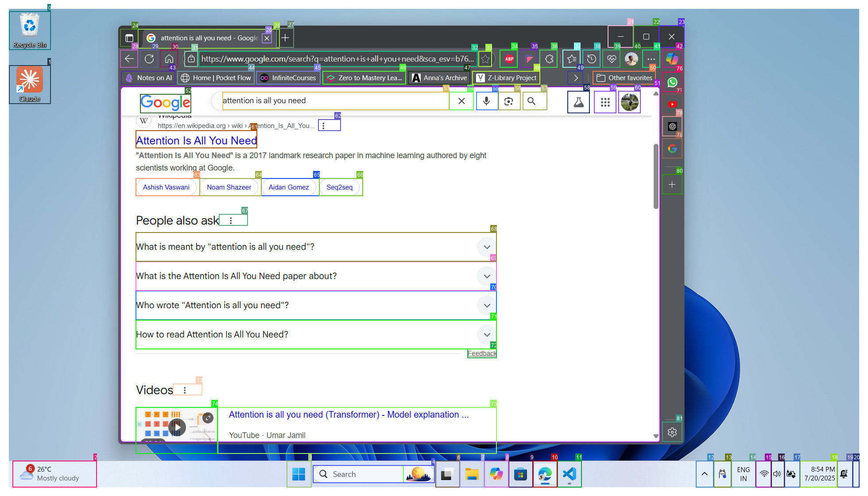Click the Seq2seq chip
This screenshot has height=496, width=868.
click(x=340, y=187)
